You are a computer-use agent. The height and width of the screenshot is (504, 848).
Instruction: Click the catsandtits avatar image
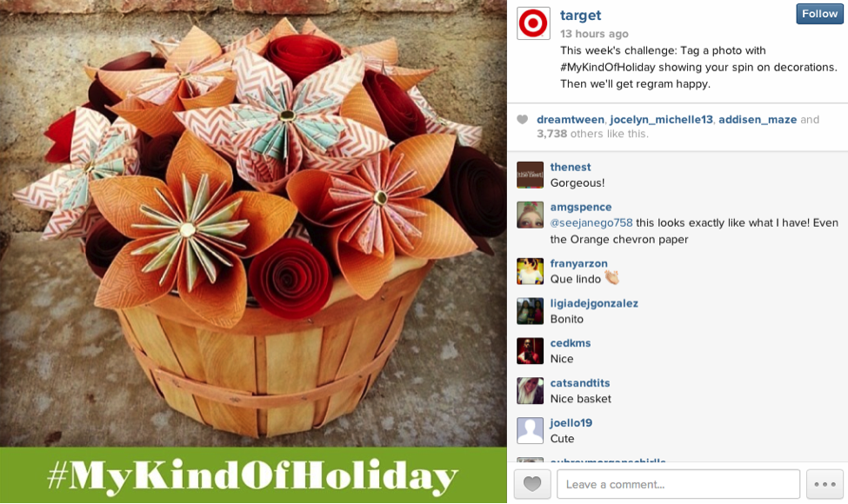(x=530, y=390)
